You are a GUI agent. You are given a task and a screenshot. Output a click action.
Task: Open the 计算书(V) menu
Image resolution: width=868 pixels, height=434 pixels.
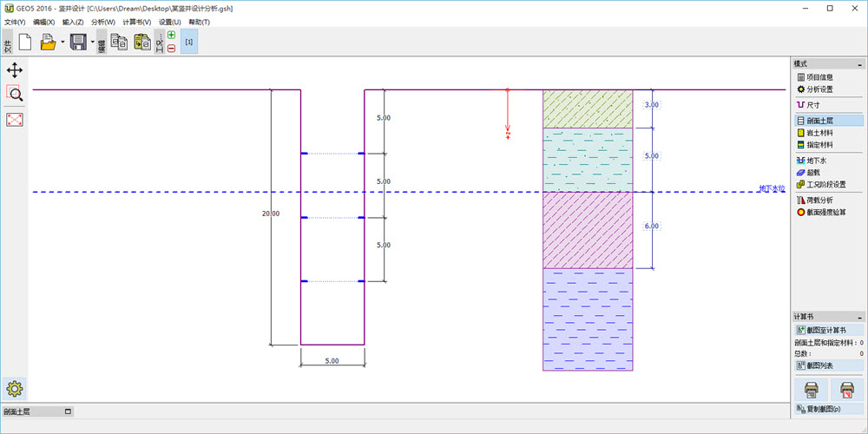(137, 23)
